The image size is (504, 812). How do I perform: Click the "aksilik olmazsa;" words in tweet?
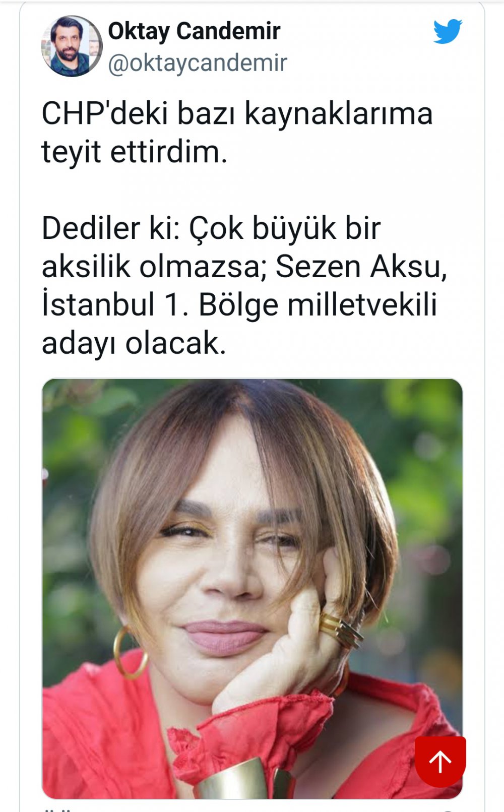154,267
